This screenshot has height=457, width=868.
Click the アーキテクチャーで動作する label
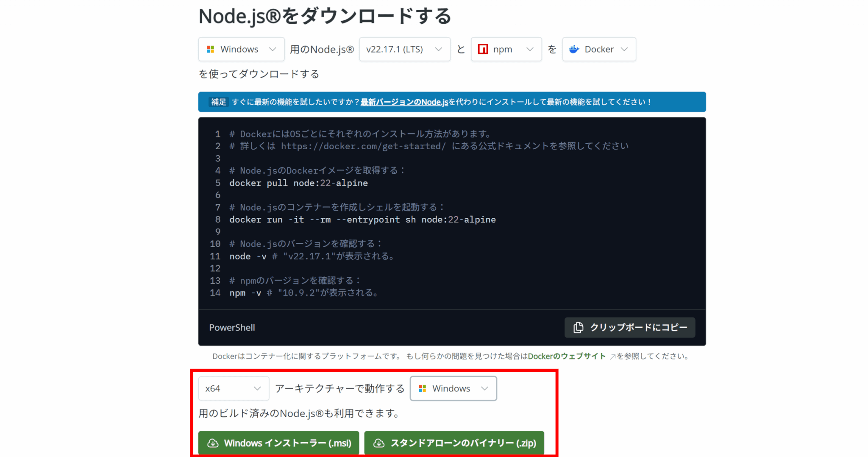coord(340,388)
